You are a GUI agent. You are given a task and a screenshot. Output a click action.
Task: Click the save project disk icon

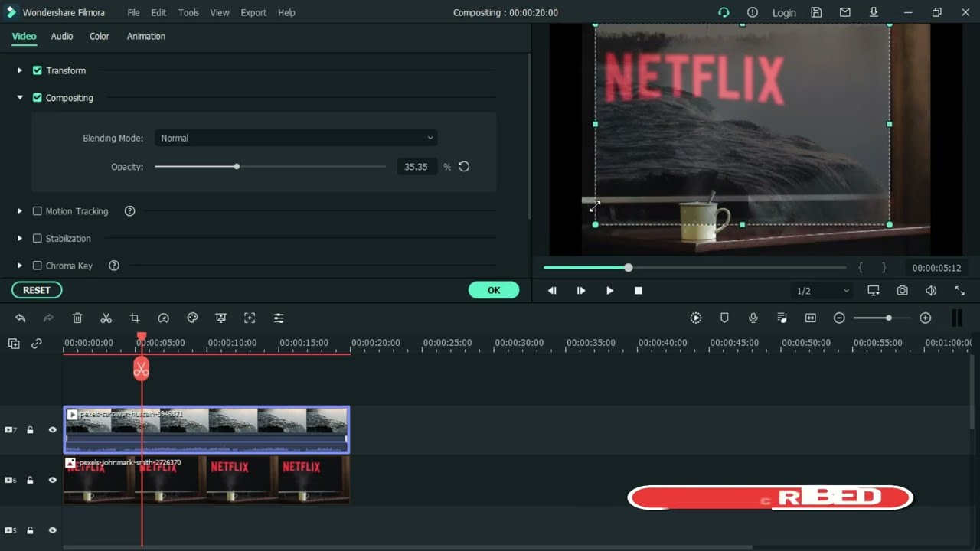(816, 12)
